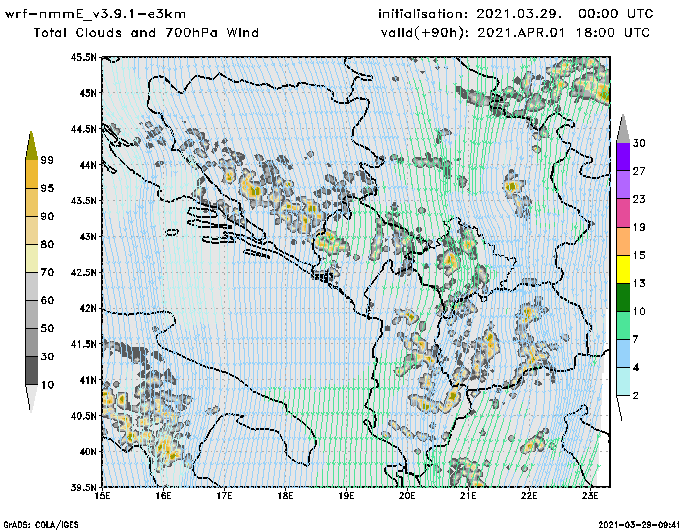Viewport: 700px width, 530px height.
Task: Click the '10' cloud scale value
Action: click(x=47, y=384)
